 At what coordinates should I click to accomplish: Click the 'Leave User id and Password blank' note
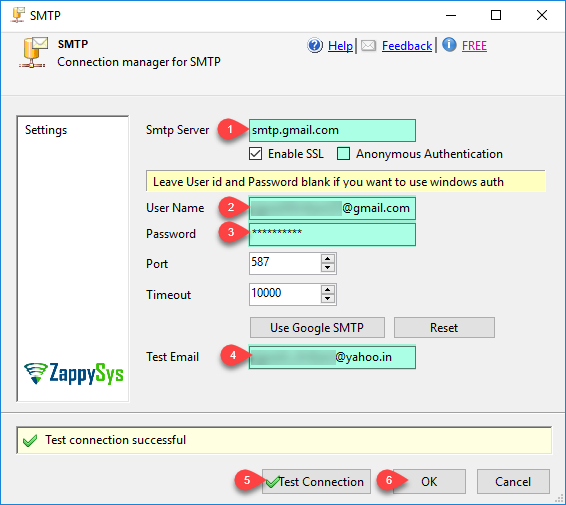pyautogui.click(x=345, y=181)
